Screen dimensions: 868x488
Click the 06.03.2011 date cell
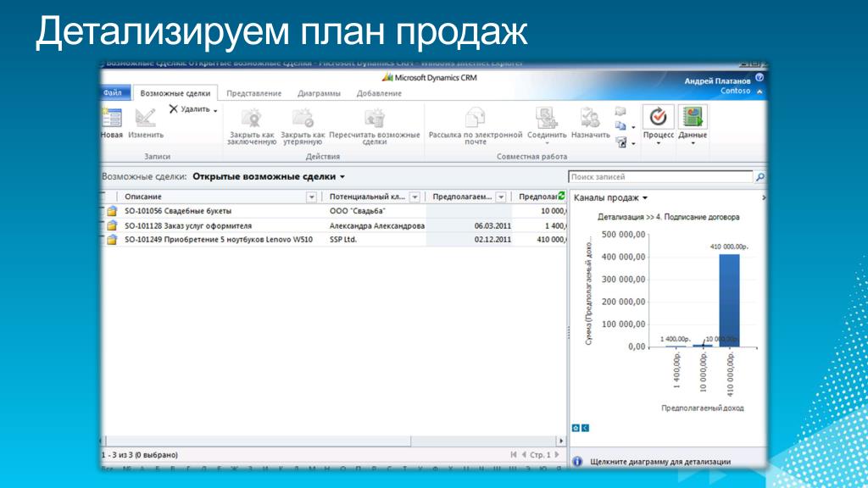click(x=492, y=225)
